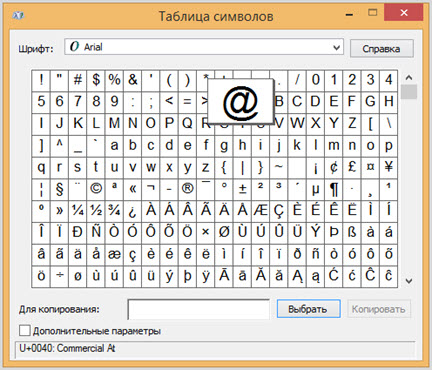The height and width of the screenshot is (370, 432).
Task: Click the grayed Копировать button
Action: point(379,309)
